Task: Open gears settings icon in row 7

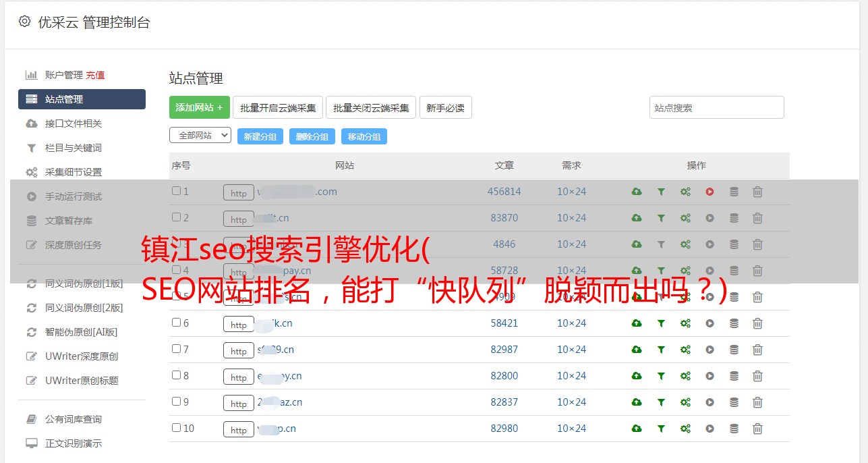Action: (685, 350)
